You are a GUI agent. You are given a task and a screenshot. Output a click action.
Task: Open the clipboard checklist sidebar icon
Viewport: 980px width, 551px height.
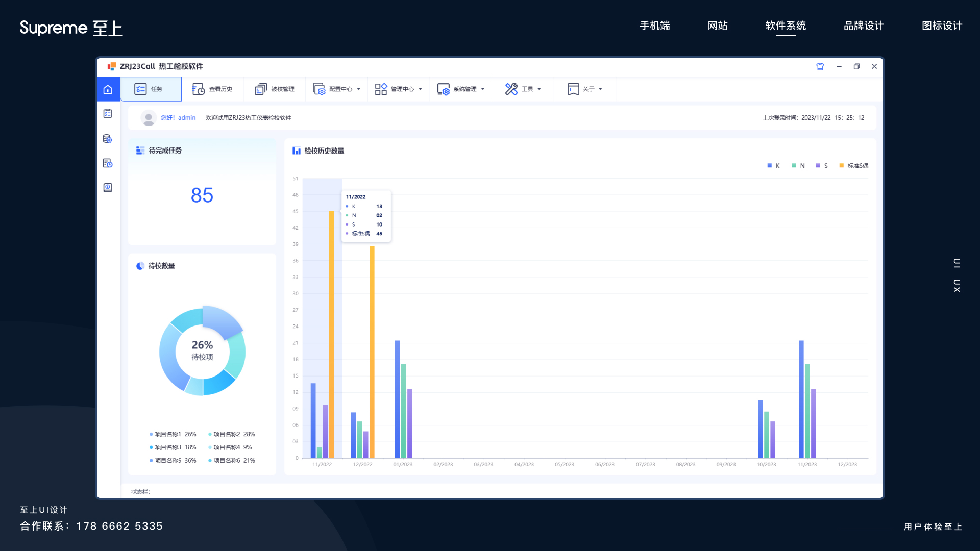(x=108, y=114)
